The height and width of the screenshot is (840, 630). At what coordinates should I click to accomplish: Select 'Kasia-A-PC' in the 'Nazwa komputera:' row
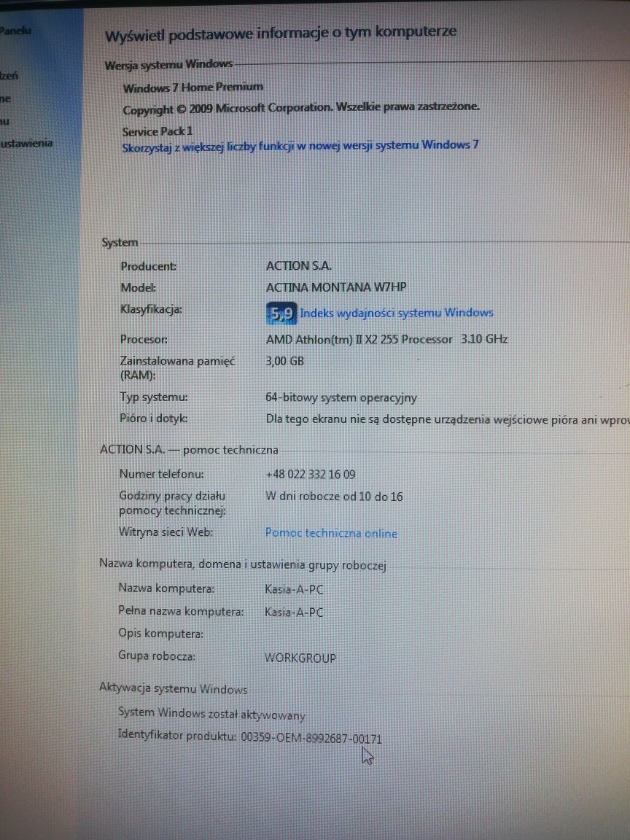[294, 590]
